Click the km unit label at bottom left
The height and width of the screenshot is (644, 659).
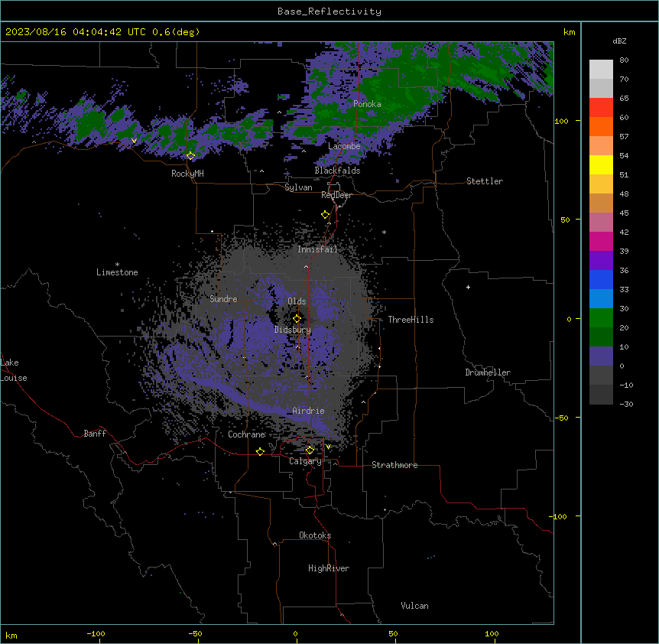11,636
